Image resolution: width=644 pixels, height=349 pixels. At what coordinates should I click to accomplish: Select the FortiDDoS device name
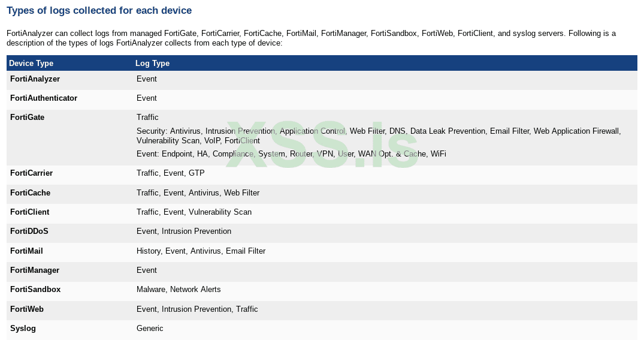pos(29,231)
